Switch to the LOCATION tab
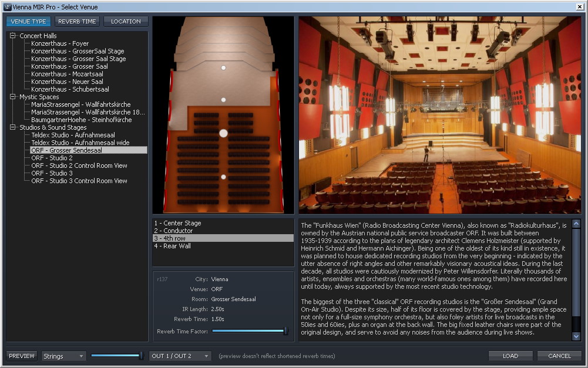 pyautogui.click(x=126, y=21)
